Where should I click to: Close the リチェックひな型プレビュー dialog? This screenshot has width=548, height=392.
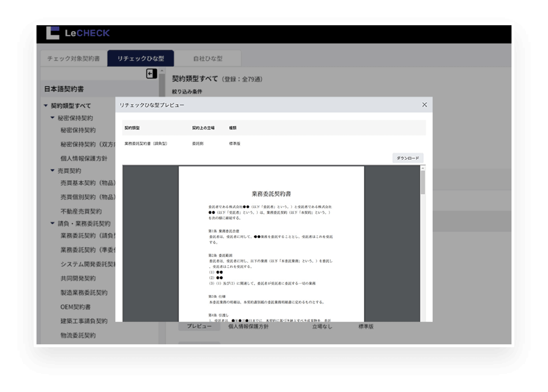(424, 105)
